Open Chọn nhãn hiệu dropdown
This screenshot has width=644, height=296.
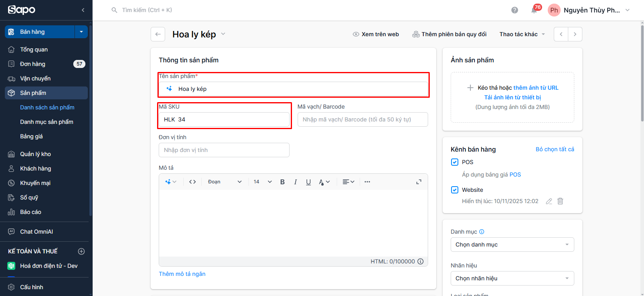[x=512, y=278]
